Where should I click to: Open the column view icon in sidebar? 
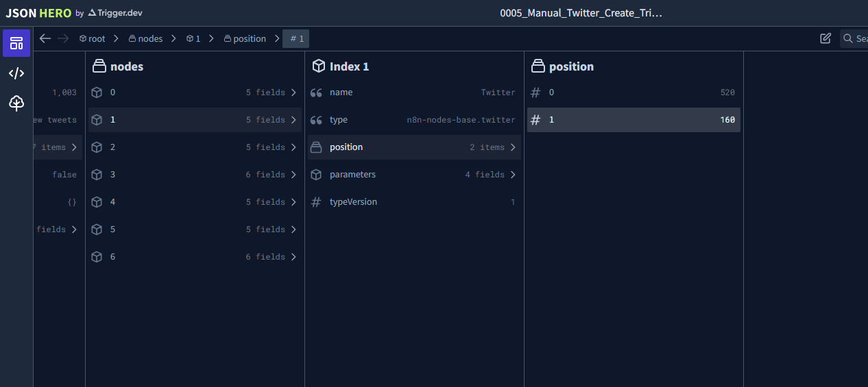point(16,43)
